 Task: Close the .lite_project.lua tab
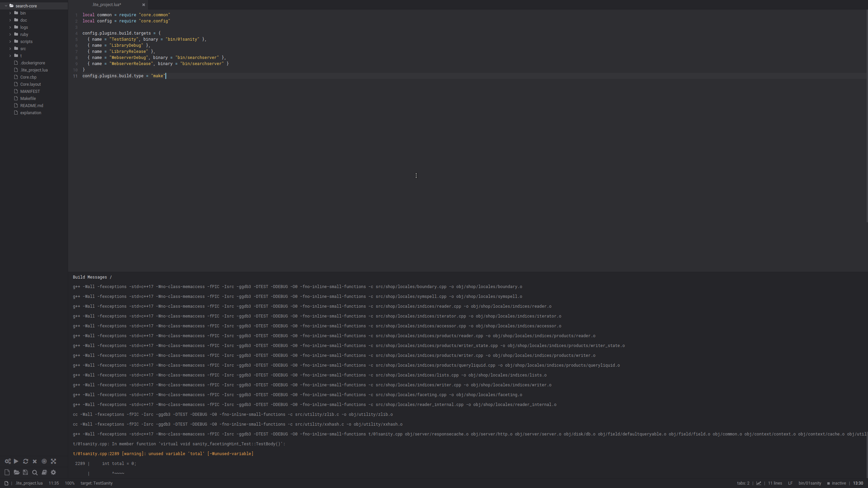(x=143, y=5)
